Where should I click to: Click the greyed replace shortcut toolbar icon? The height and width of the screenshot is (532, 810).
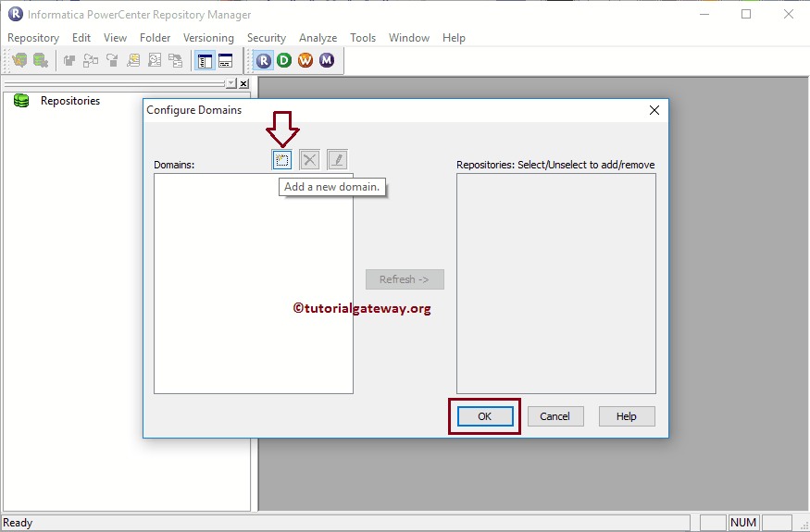coord(112,60)
